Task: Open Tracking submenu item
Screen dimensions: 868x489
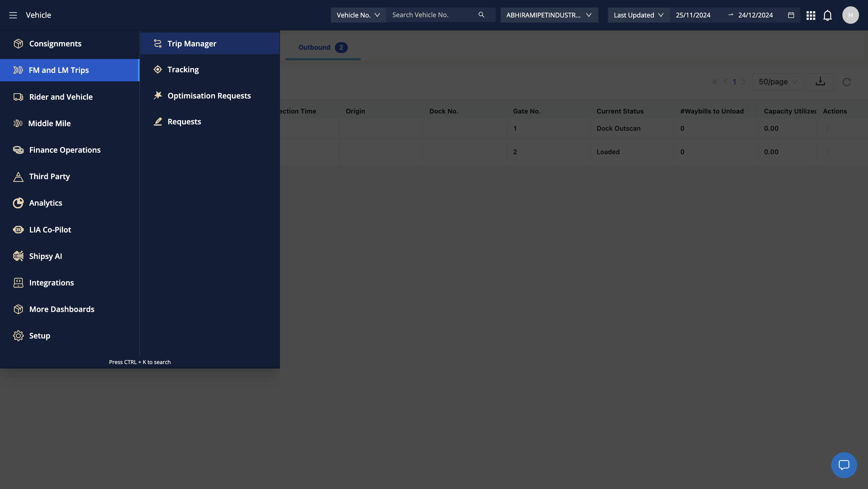Action: coord(210,69)
